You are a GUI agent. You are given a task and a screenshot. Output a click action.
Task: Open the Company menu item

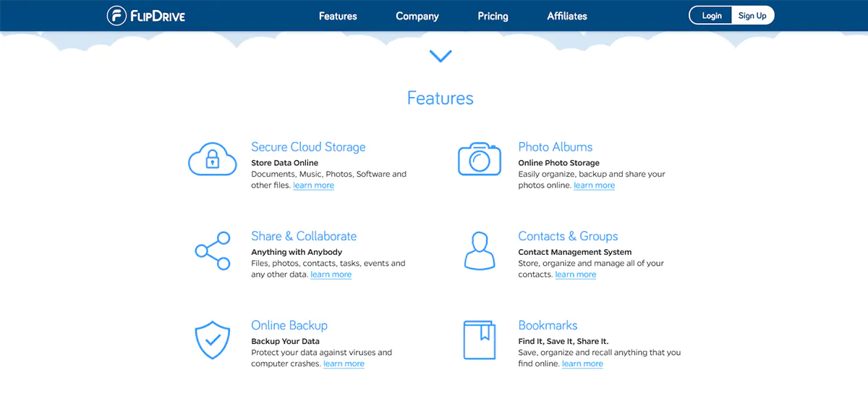click(417, 16)
